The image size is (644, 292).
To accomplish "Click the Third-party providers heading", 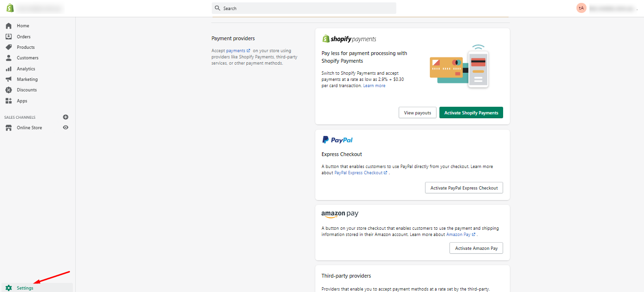I will click(x=346, y=276).
